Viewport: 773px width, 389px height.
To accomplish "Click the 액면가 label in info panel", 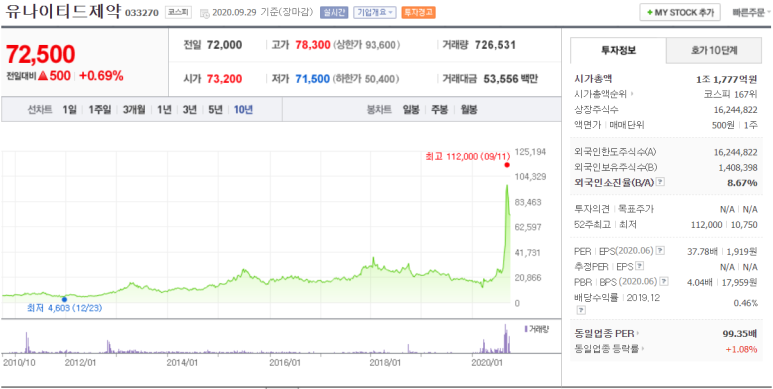I will pyautogui.click(x=588, y=125).
